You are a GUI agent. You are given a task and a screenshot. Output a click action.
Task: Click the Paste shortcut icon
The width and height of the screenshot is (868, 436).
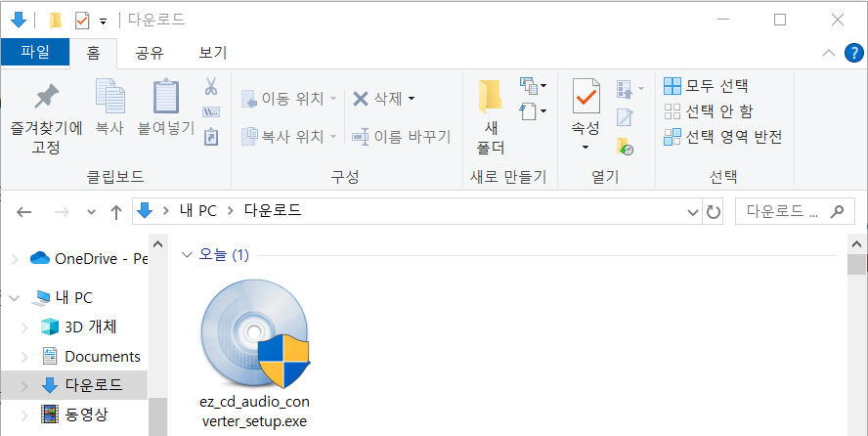[x=211, y=136]
